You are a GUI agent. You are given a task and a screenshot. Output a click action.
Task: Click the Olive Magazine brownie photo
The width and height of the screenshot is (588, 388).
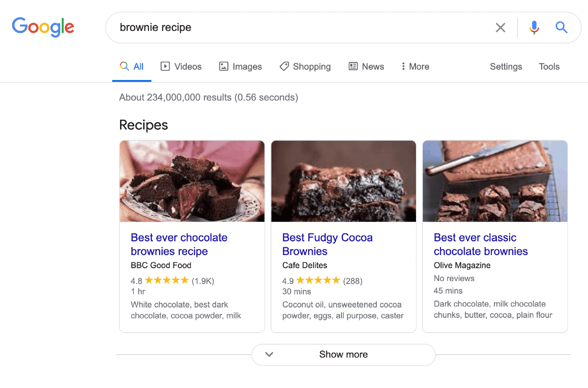(x=495, y=181)
